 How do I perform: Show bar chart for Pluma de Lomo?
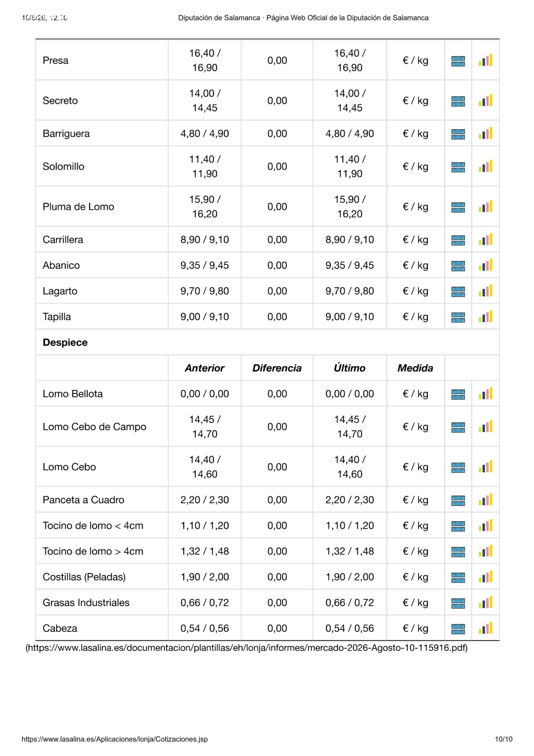coord(485,206)
